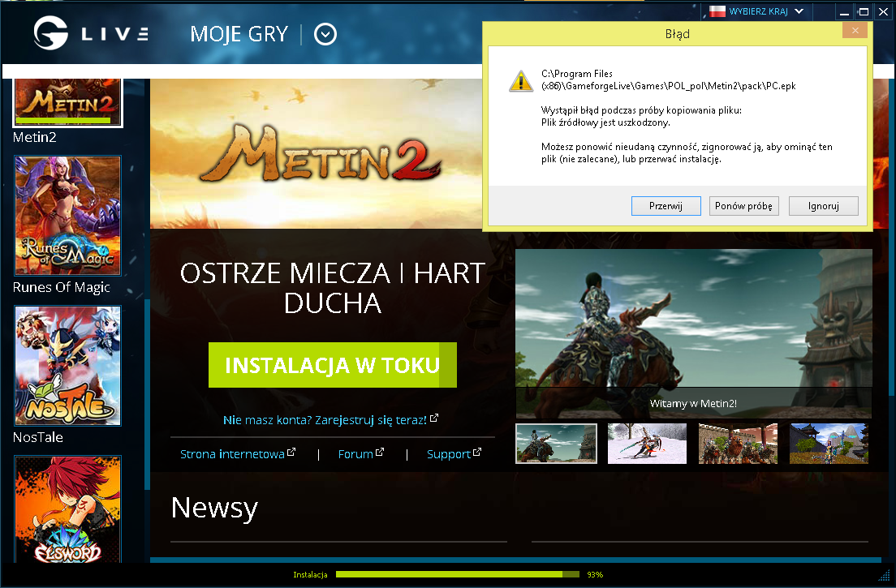Image resolution: width=896 pixels, height=588 pixels.
Task: Click the Runes Of Magic label
Action: point(61,287)
